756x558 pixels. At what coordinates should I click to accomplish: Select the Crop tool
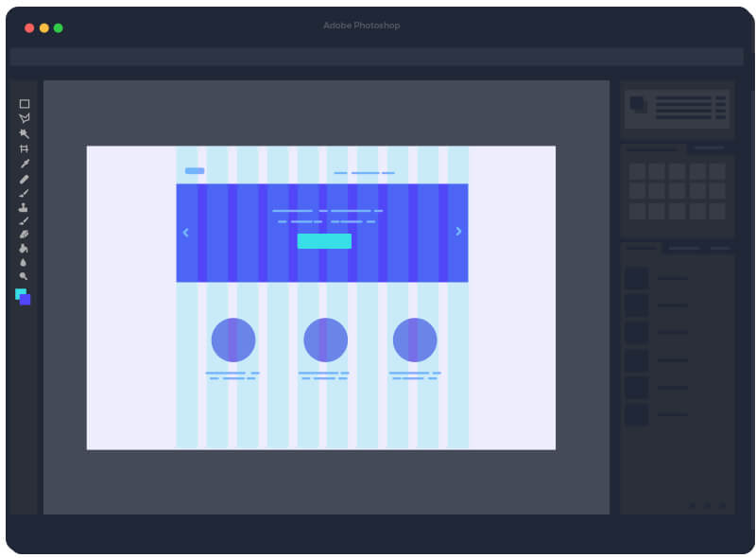point(25,147)
